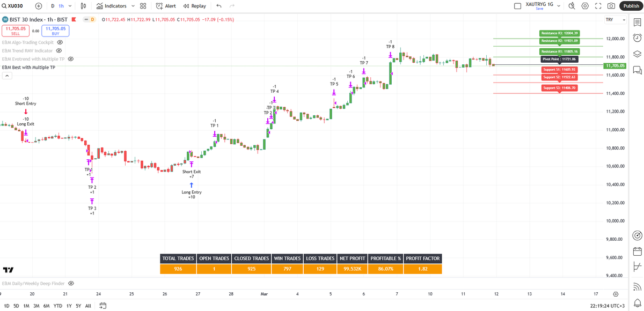Start bar Replay mode
Viewport: 644px width, 311px height.
(194, 6)
